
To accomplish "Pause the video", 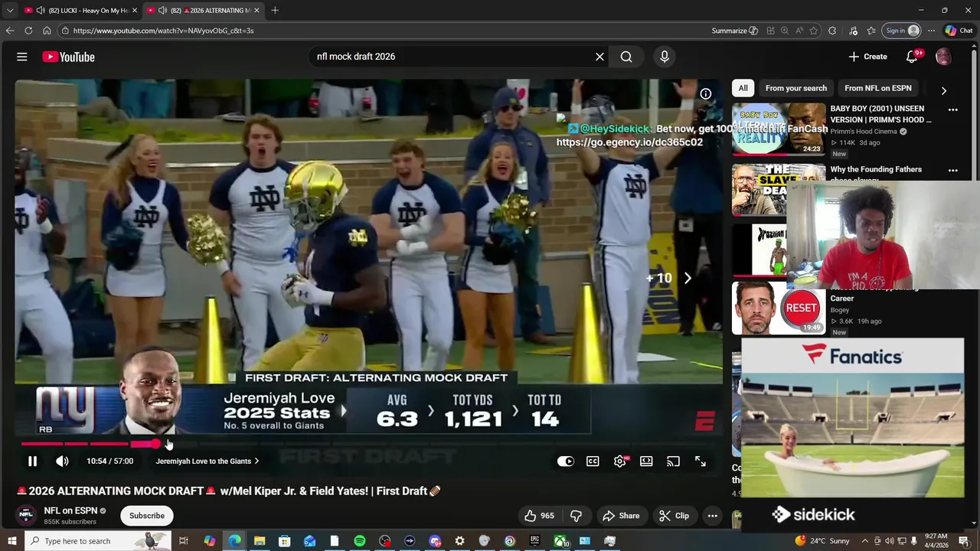I will click(x=32, y=461).
